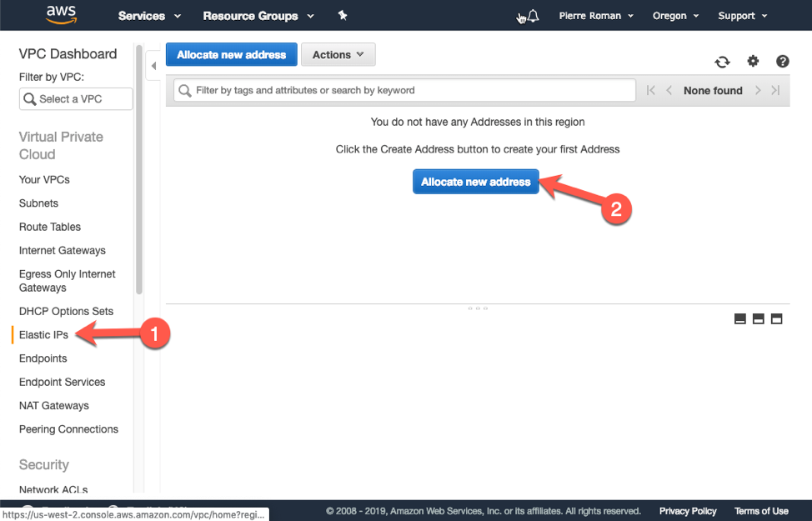
Task: Open the Services dropdown menu
Action: (149, 16)
